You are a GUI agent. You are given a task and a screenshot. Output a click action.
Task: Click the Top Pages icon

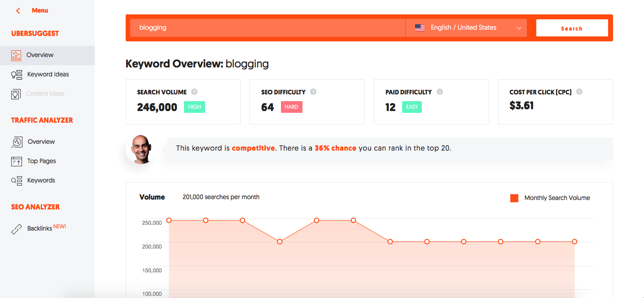[16, 161]
